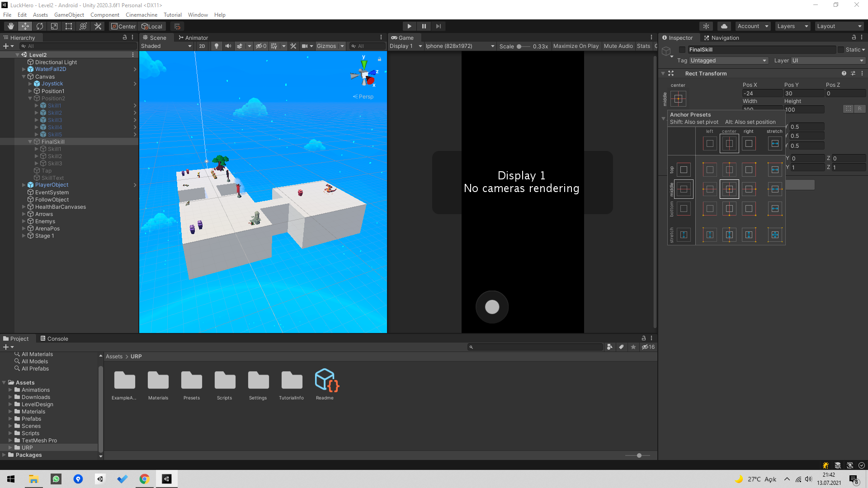Screen dimensions: 868x488
Task: Open the Layers dropdown
Action: 792,26
